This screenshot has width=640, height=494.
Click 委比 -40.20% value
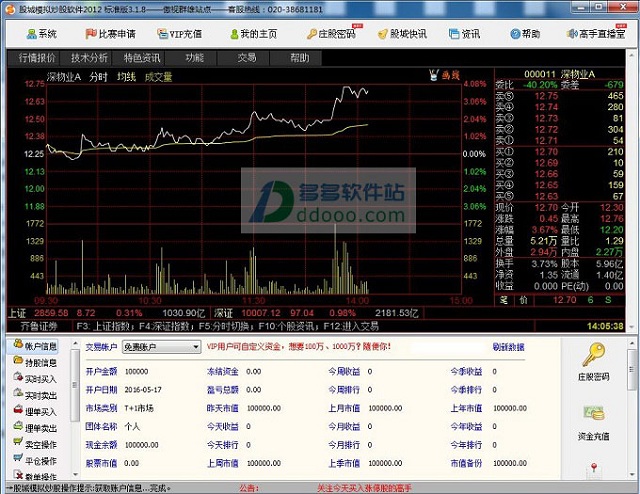point(540,85)
